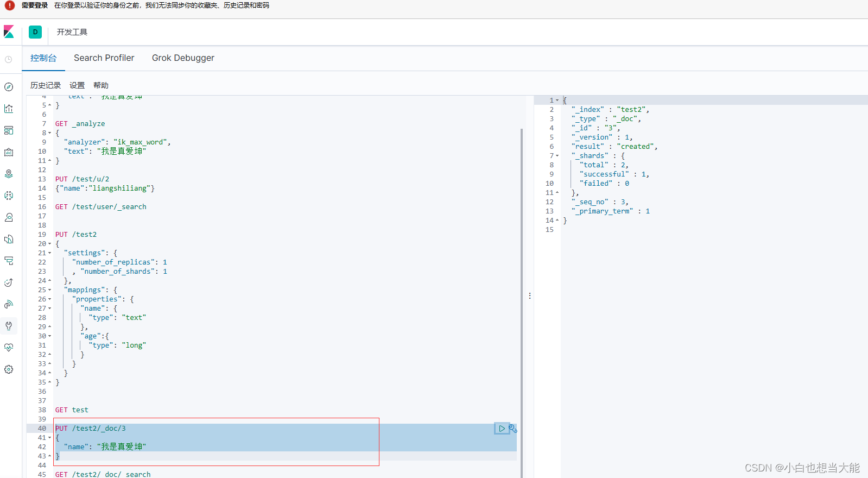
Task: Open Machine Learning icon in sidebar
Action: coord(9,196)
